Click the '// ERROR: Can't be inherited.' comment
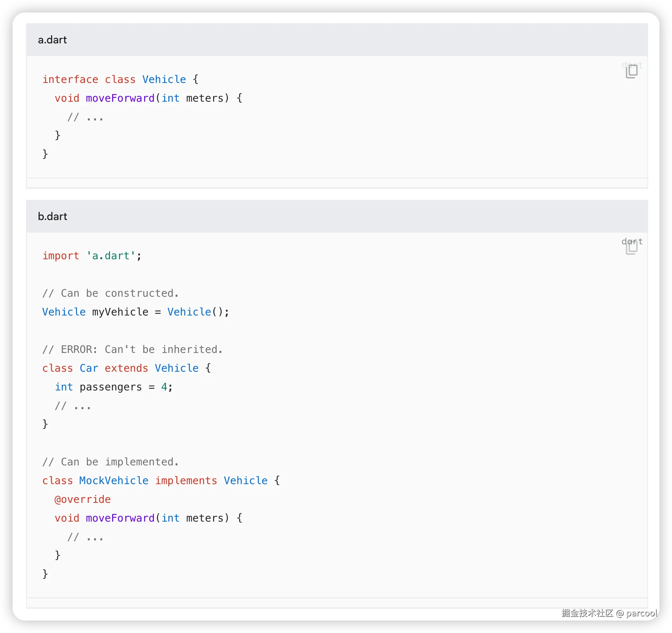Viewport: 672px width, 633px height. click(x=132, y=349)
